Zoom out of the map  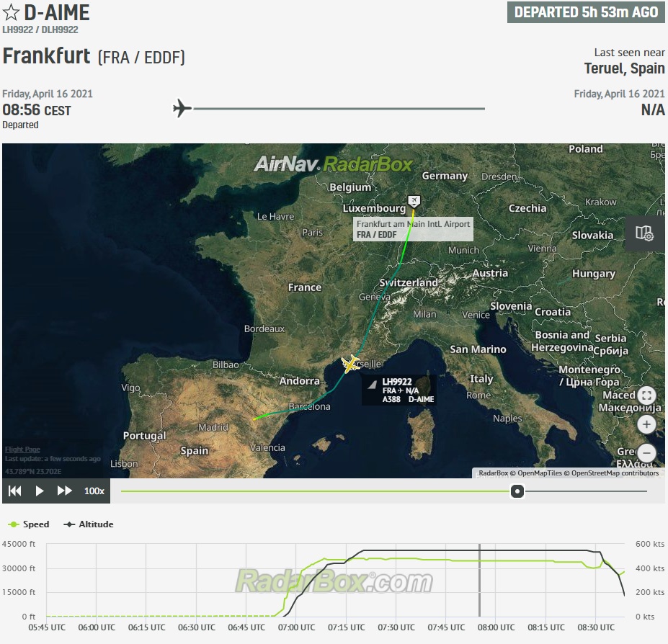pyautogui.click(x=646, y=453)
